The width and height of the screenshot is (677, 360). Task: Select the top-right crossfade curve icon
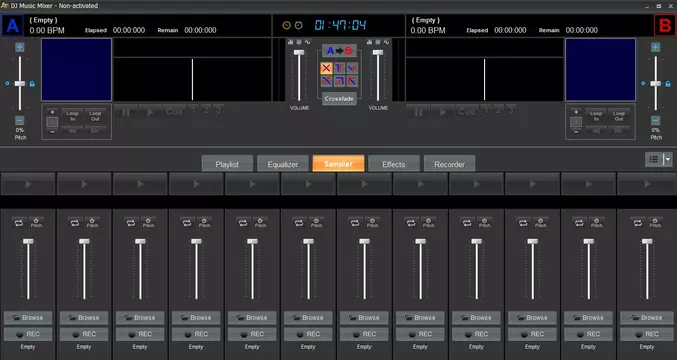tap(352, 68)
